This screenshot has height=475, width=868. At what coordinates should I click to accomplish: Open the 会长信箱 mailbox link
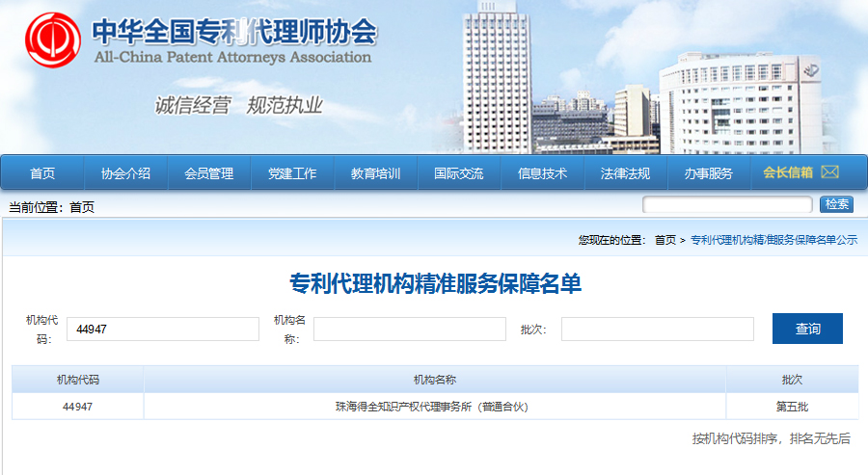pyautogui.click(x=788, y=173)
